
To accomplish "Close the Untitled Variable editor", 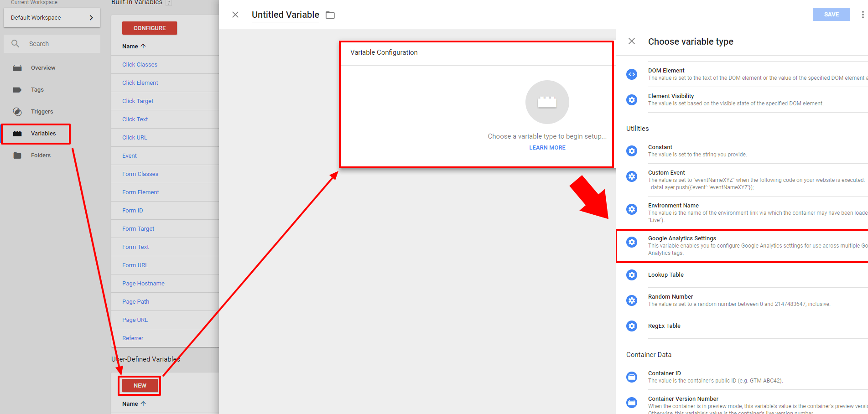I will [235, 15].
